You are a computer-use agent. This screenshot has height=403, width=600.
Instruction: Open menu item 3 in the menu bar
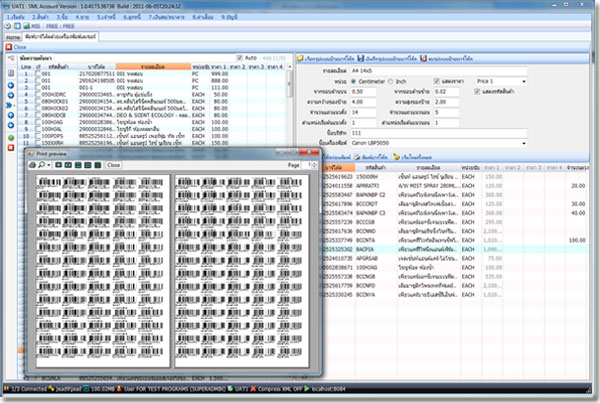pos(62,17)
